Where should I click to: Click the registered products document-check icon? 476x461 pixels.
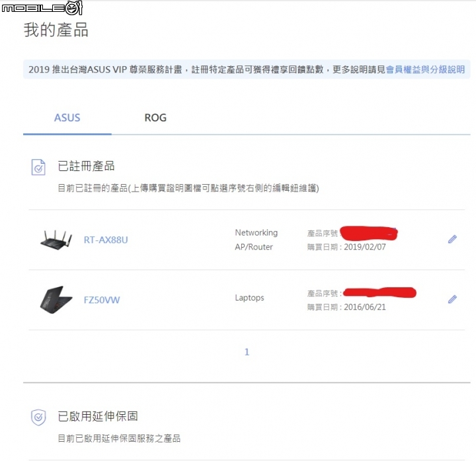click(38, 167)
